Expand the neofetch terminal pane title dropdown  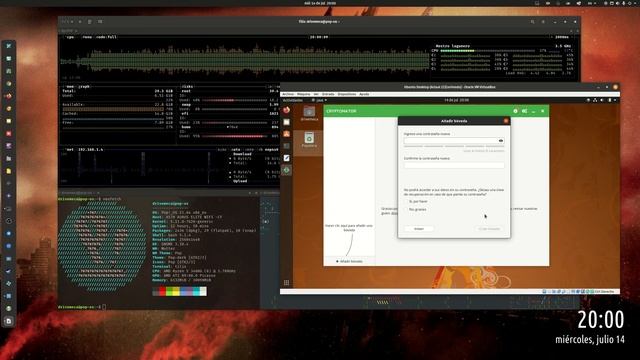pyautogui.click(x=98, y=193)
